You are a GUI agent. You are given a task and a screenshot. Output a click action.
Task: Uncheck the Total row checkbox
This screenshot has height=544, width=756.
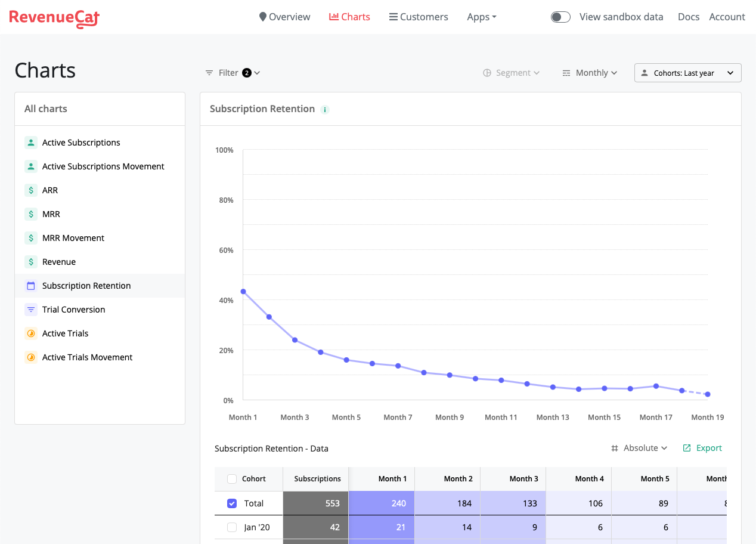(231, 503)
